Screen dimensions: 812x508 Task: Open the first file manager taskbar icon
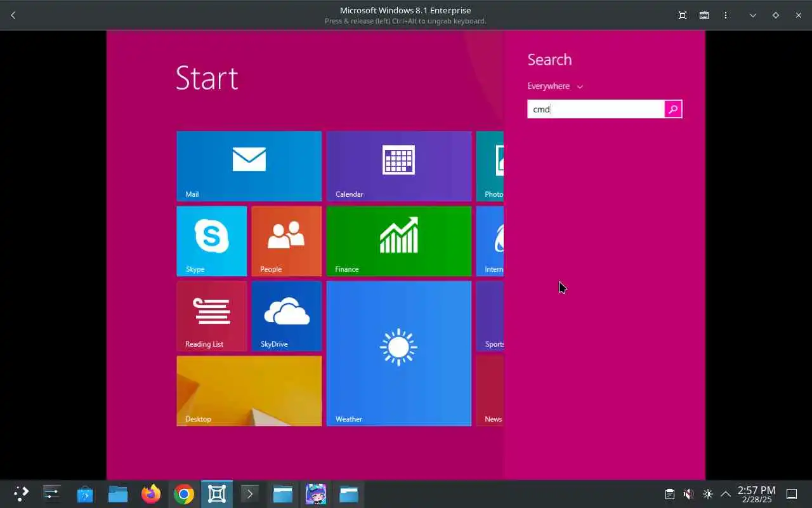(x=118, y=493)
